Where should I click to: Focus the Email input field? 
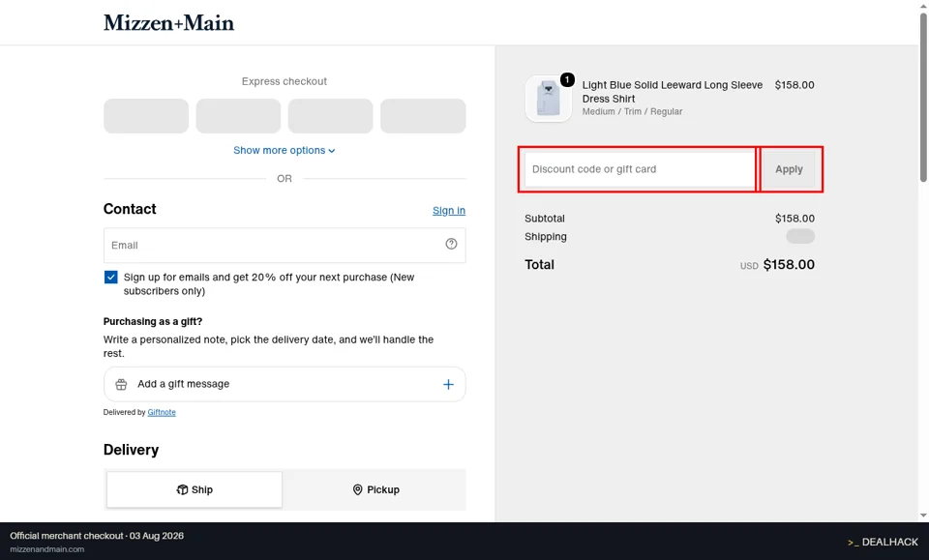coord(285,245)
